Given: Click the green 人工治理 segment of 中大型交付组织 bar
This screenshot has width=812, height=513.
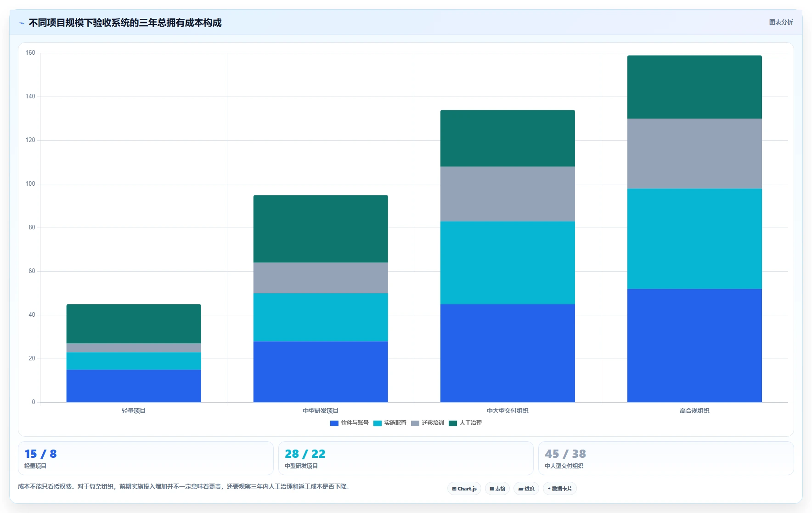Looking at the screenshot, I should point(507,138).
